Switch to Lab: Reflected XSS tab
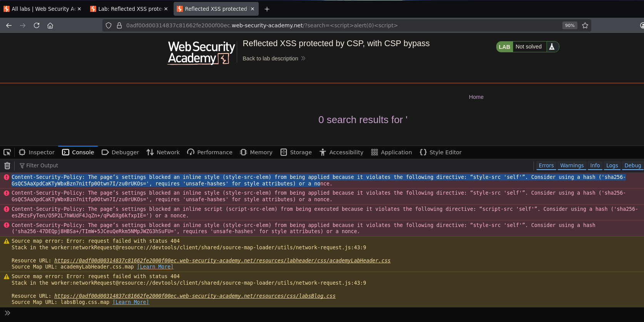This screenshot has height=322, width=644. [x=129, y=9]
